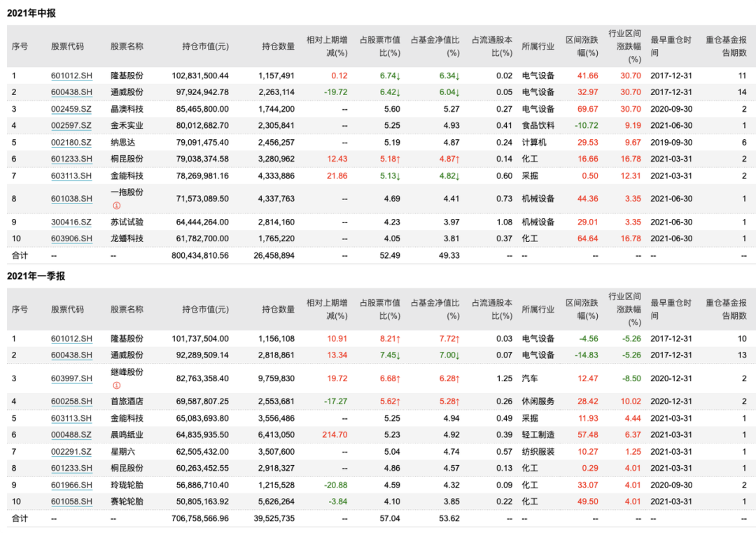Open the 603997.SH stock code link
Viewport: 756px width, 533px height.
coord(71,378)
